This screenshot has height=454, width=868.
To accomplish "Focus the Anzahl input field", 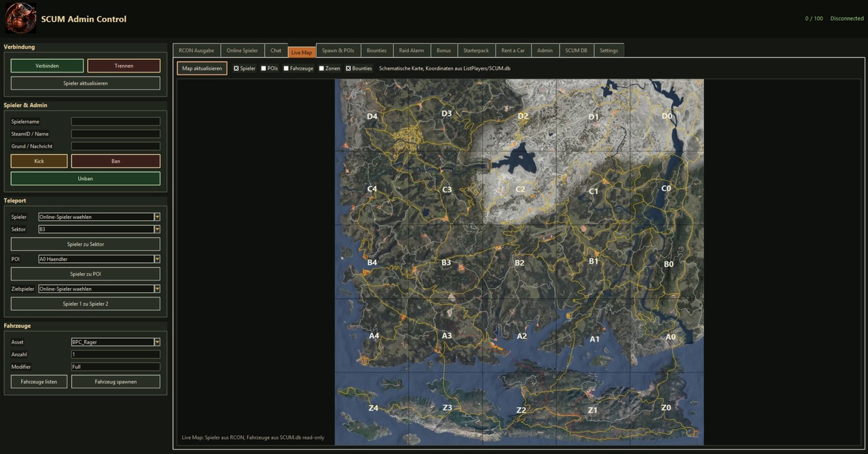I will coord(116,354).
